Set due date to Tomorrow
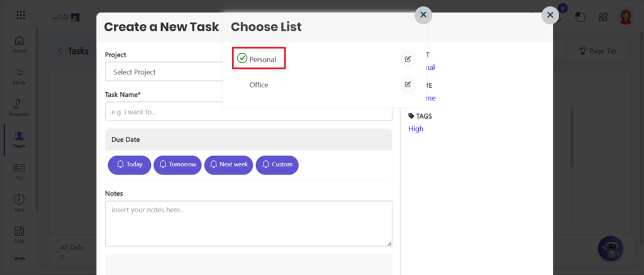Viewport: 644px width, 275px height. tap(177, 164)
